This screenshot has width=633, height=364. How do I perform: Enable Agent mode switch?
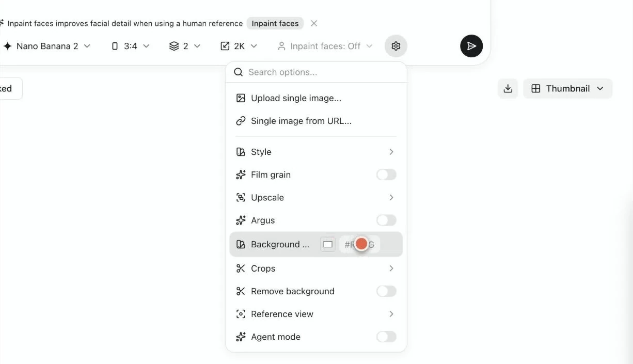pos(386,337)
